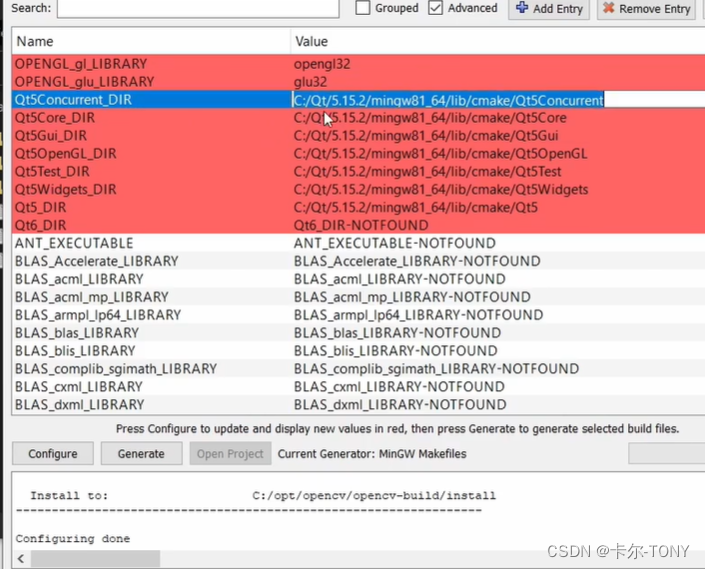Select the BLAS_blis_LIBRARY entry

[x=75, y=351]
